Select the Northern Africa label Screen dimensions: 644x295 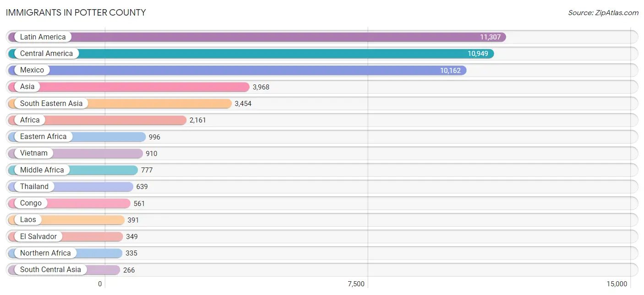tap(45, 253)
